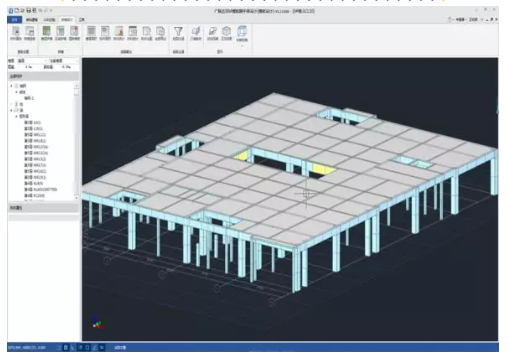Image resolution: width=509 pixels, height=360 pixels.
Task: Click the XYZ axis gizmo in the viewport
Action: pos(96,321)
